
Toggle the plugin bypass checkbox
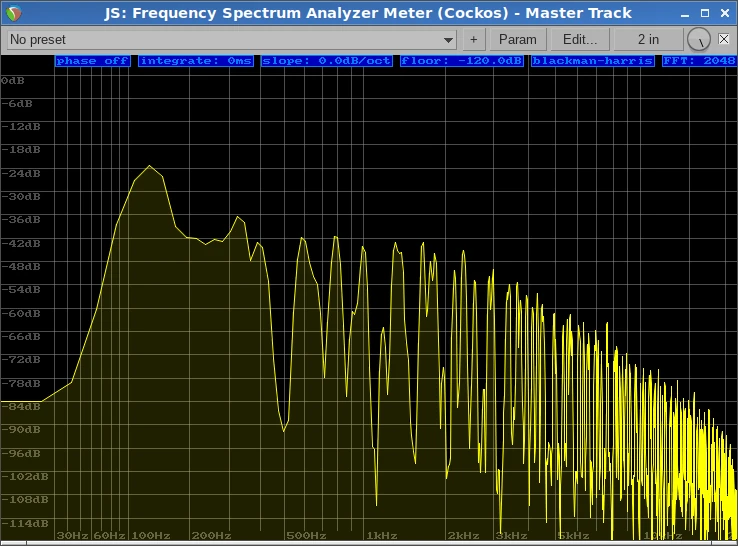[x=724, y=40]
